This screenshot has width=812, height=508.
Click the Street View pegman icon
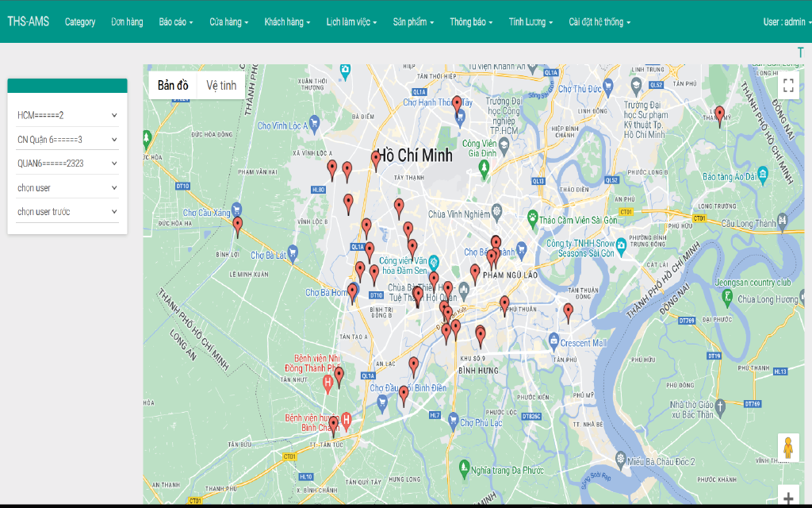point(788,448)
